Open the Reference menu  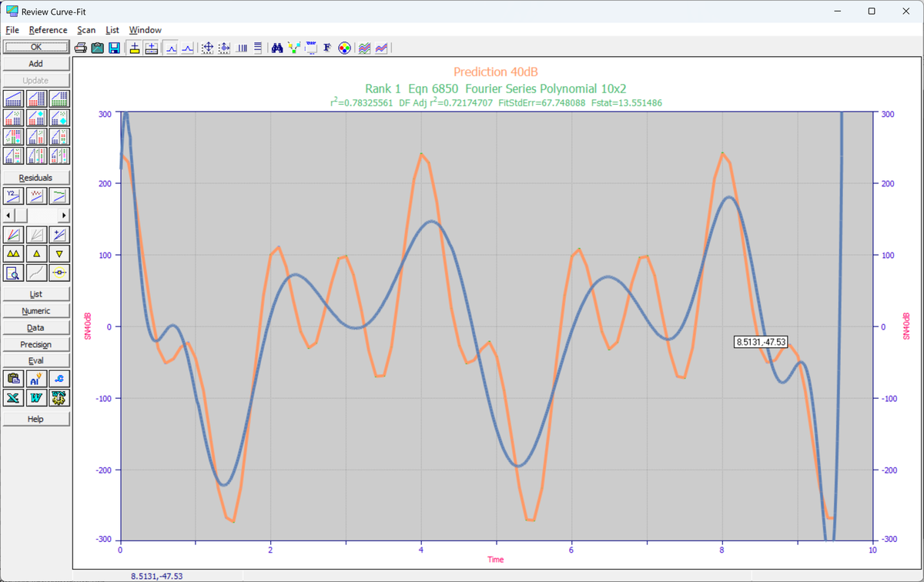pyautogui.click(x=49, y=30)
